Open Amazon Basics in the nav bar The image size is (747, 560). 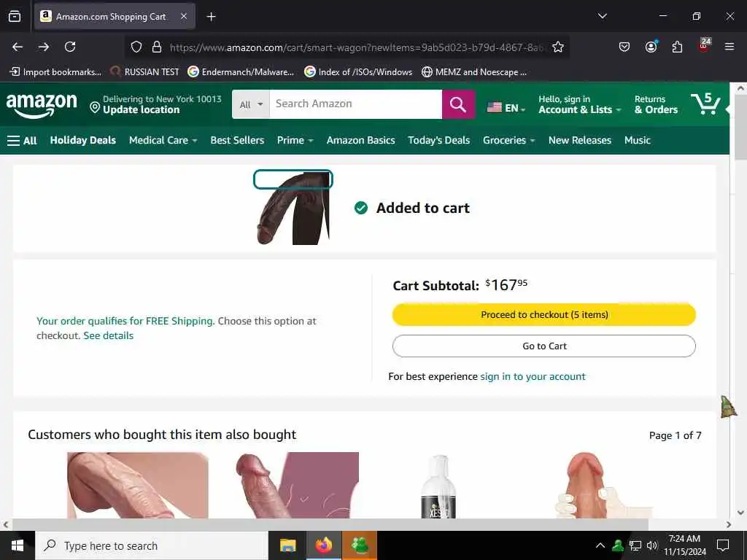click(360, 141)
